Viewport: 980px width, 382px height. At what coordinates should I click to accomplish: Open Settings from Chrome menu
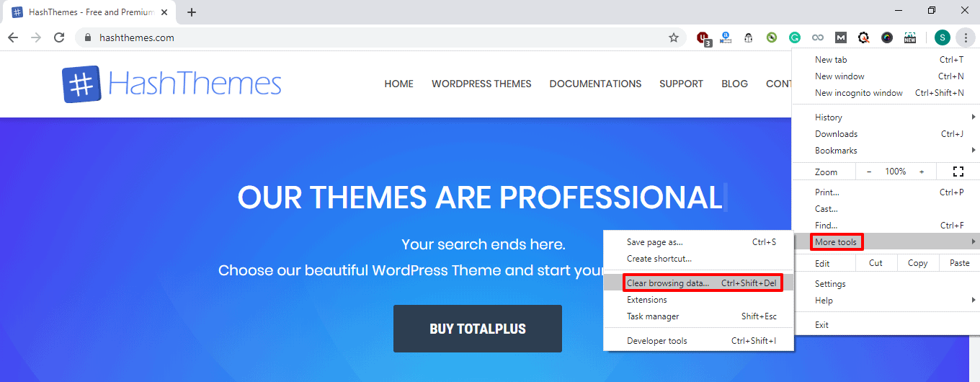[x=886, y=283]
